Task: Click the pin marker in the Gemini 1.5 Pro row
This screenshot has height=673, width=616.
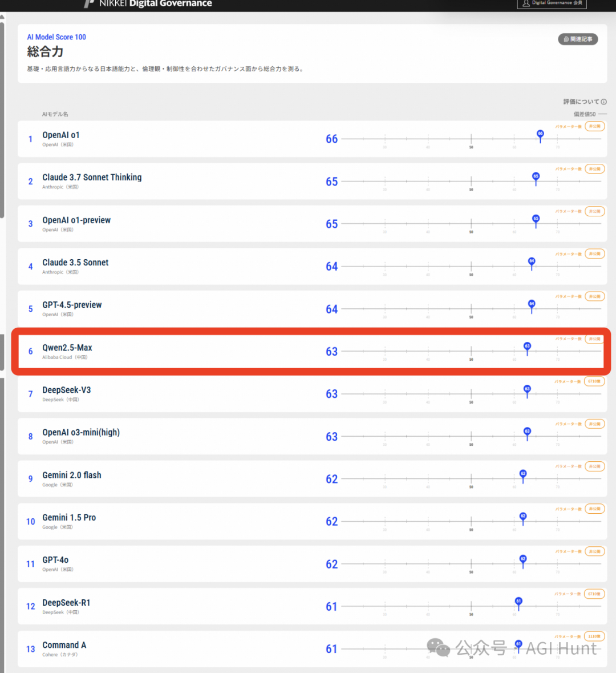Action: pyautogui.click(x=523, y=518)
